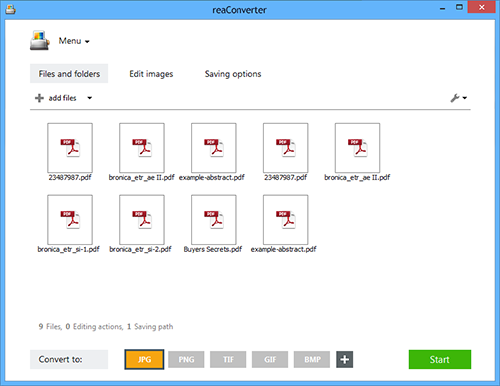
Task: Click the reaConverter logo beside Menu
Action: click(x=40, y=40)
